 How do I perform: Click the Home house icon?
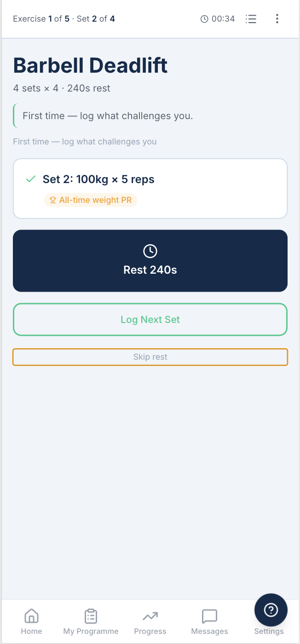pyautogui.click(x=31, y=615)
